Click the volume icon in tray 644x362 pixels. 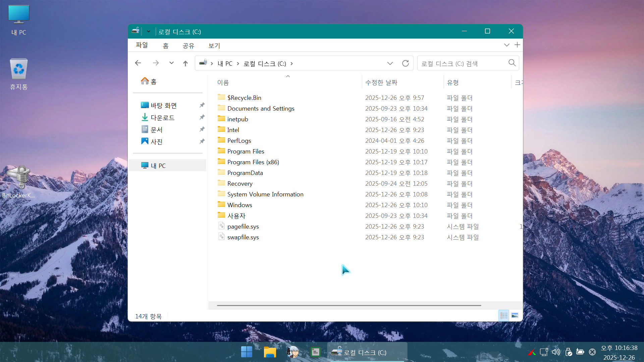[556, 352]
